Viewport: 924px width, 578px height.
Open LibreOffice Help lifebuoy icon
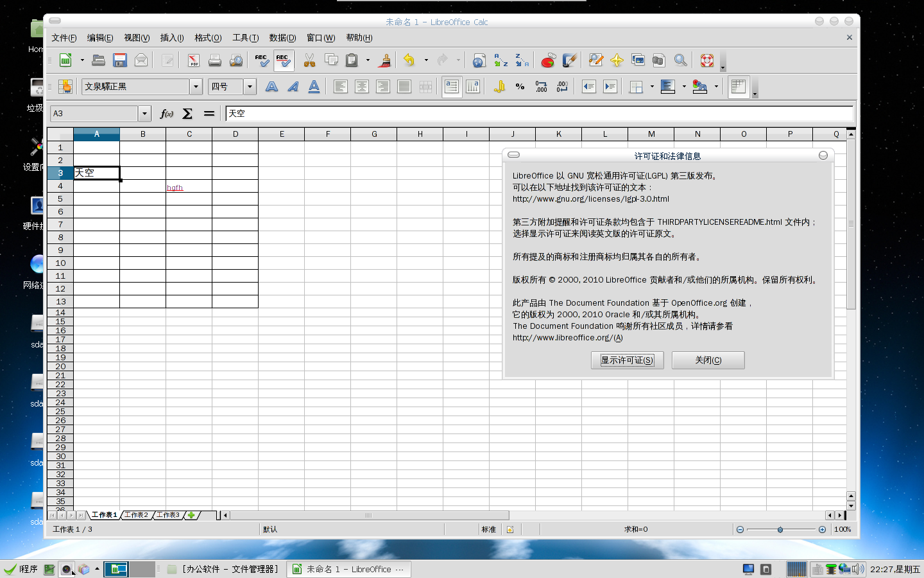point(706,60)
